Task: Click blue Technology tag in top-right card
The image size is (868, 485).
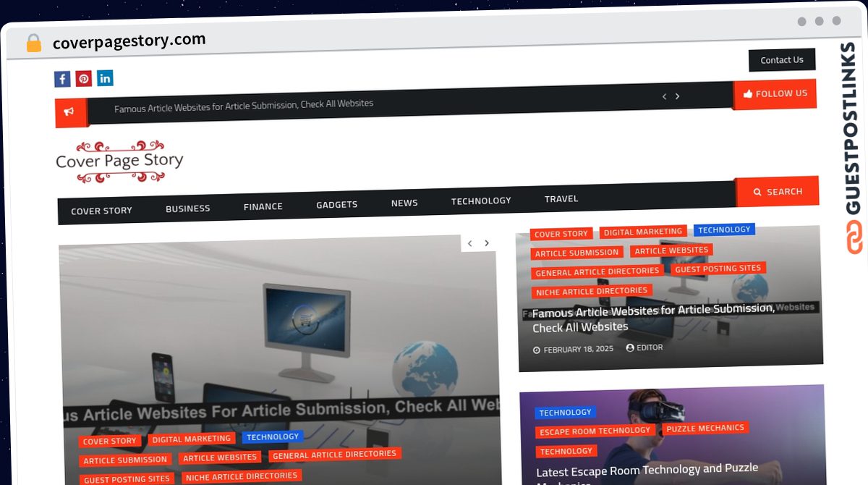Action: 724,229
